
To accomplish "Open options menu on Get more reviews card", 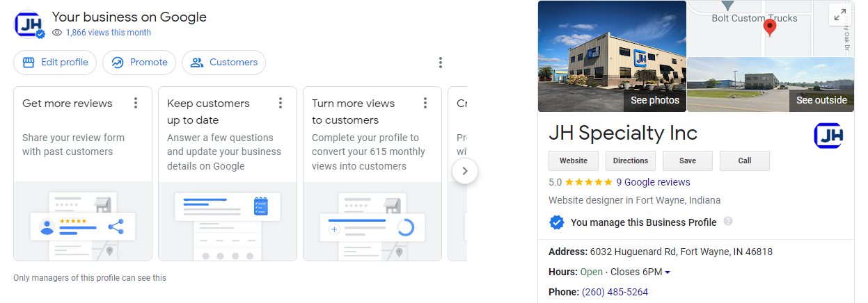I will coord(136,104).
